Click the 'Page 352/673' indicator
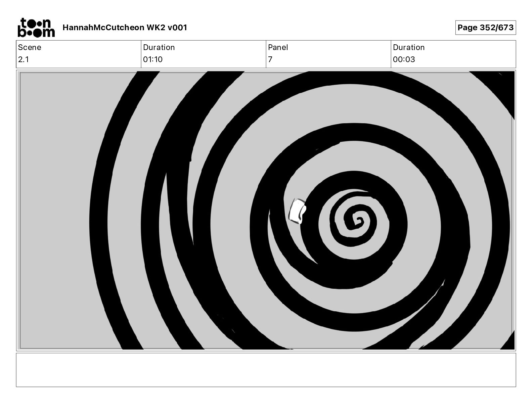The width and height of the screenshot is (532, 411). tap(486, 28)
